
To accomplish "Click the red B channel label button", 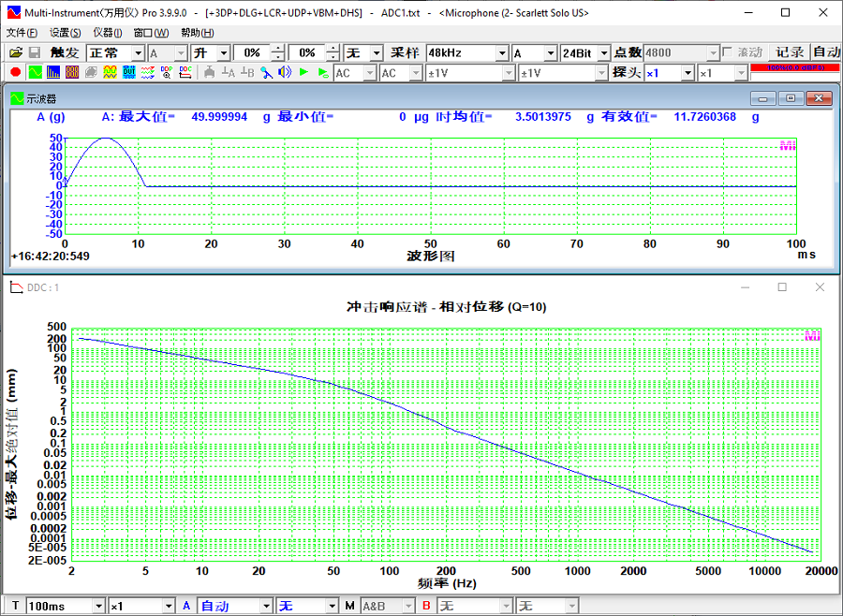I will point(426,606).
